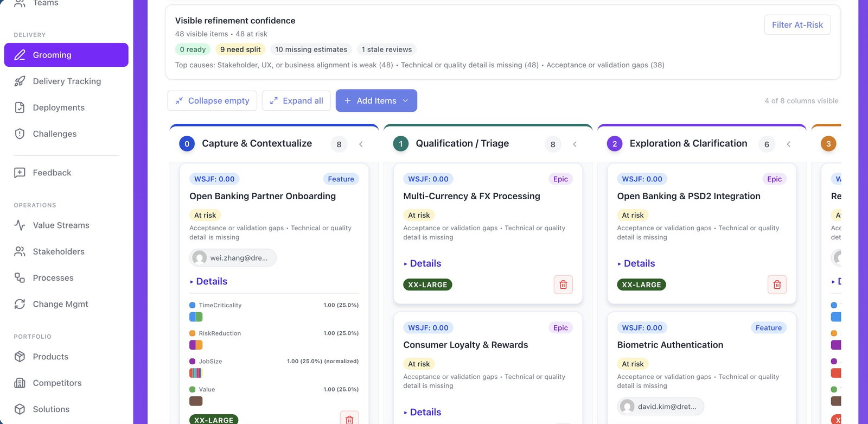Image resolution: width=868 pixels, height=424 pixels.
Task: Click the Change Mgmt refresh icon
Action: click(20, 304)
